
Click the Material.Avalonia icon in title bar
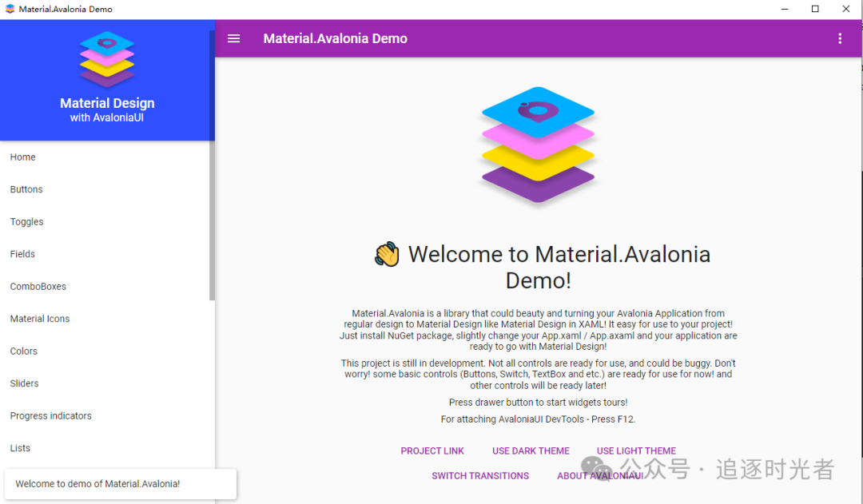point(9,9)
